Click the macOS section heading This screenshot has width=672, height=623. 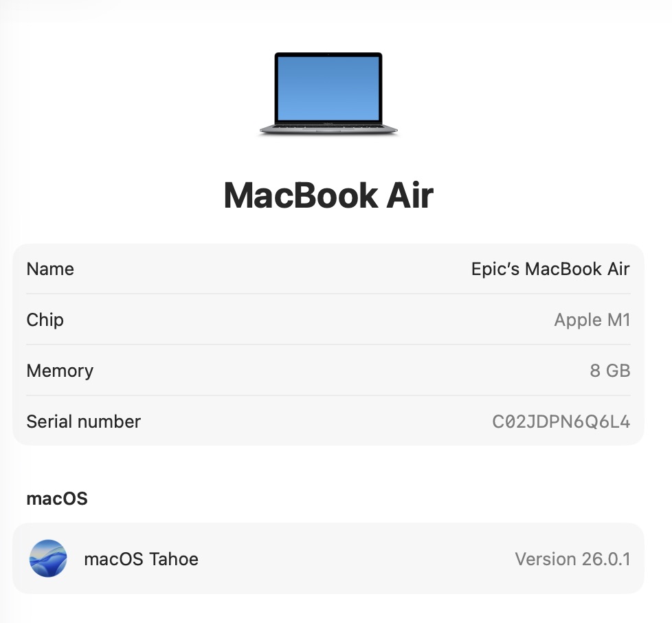(57, 499)
